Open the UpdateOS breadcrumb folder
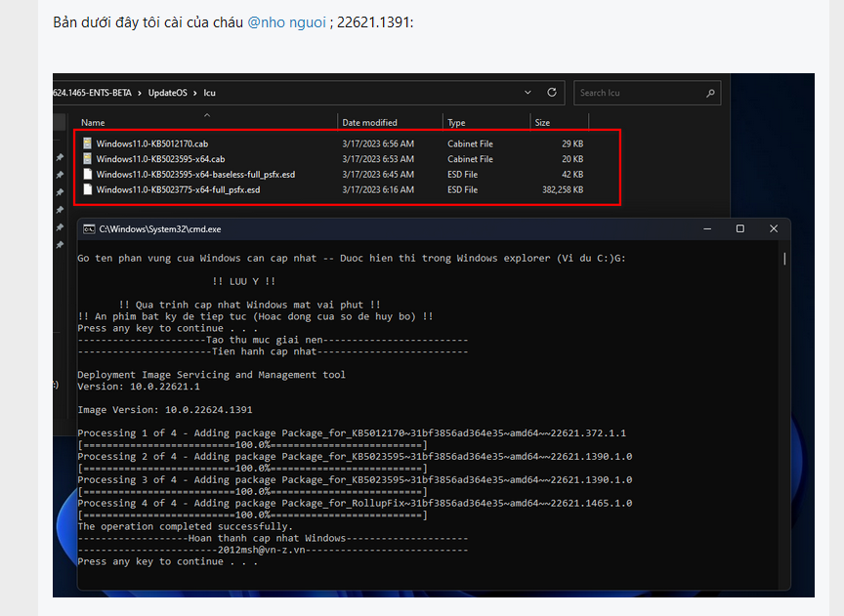 pos(167,93)
